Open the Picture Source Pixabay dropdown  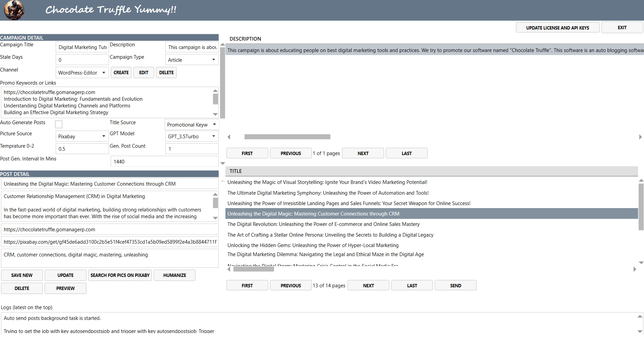click(82, 137)
